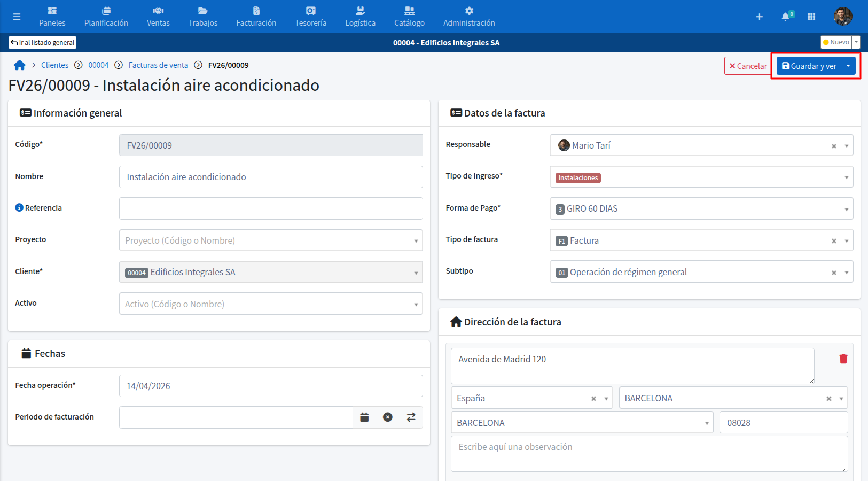Click the notifications bell icon
The image size is (868, 481).
[x=785, y=17]
